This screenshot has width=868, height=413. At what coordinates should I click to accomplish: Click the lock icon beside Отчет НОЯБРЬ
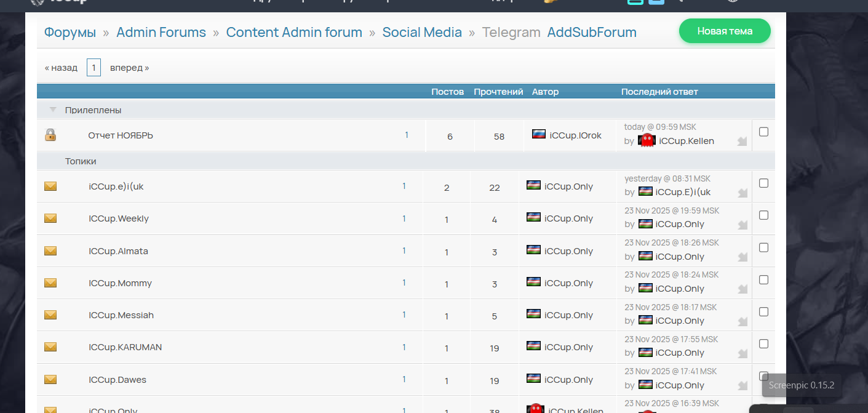tap(50, 135)
